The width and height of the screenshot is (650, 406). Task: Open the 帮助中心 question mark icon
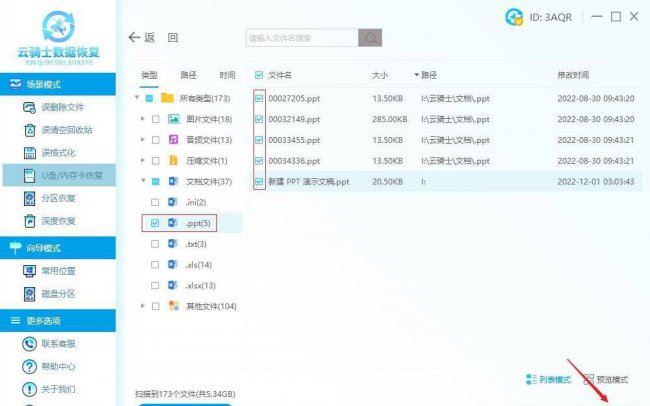[x=29, y=367]
